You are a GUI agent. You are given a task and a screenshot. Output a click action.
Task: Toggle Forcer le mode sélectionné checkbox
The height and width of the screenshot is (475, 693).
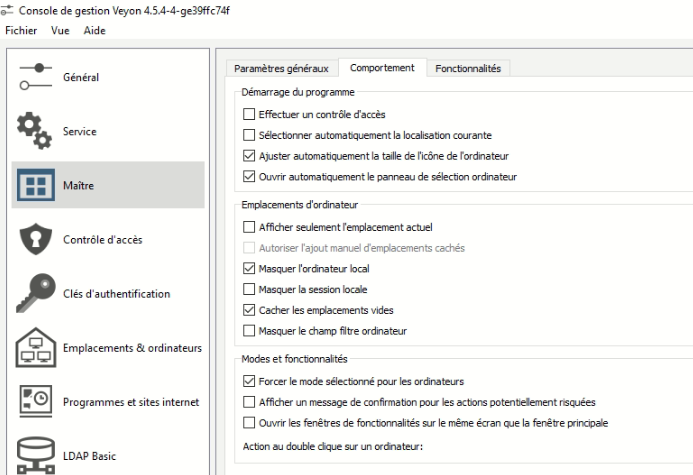coord(249,381)
